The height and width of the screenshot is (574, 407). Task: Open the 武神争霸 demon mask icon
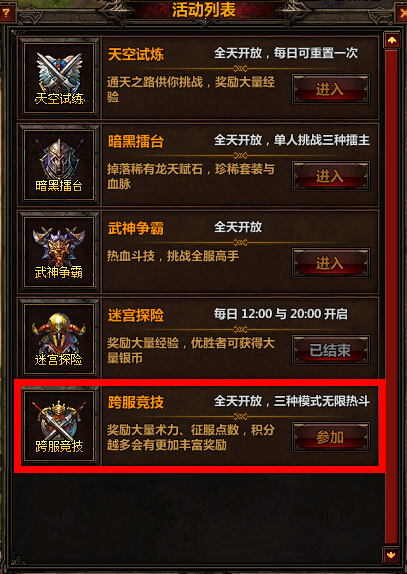pyautogui.click(x=59, y=252)
